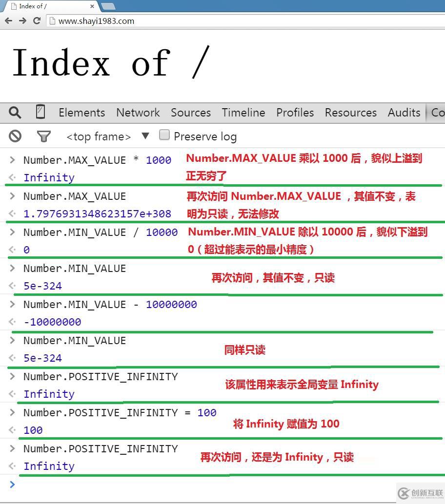Click entry 'Number.POSITIVE_INFINITY = 100'
Screen dimensions: 445x504
120,412
